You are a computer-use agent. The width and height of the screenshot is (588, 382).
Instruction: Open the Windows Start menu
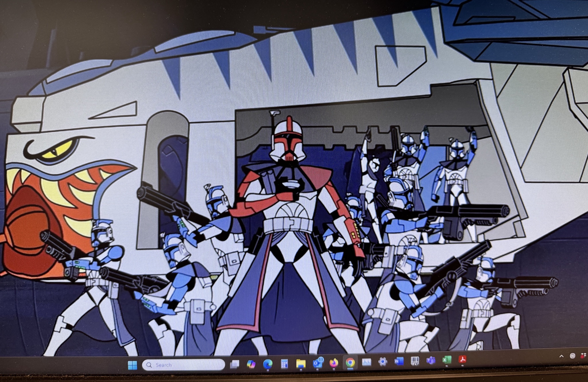(x=132, y=365)
